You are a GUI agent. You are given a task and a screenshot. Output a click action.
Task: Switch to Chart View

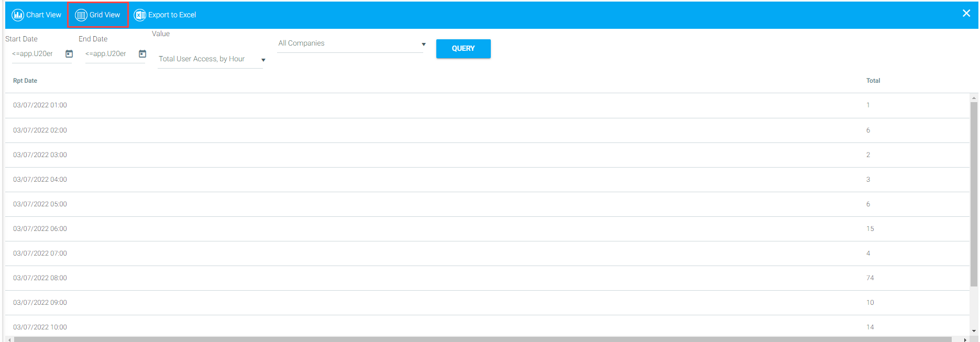click(43, 15)
